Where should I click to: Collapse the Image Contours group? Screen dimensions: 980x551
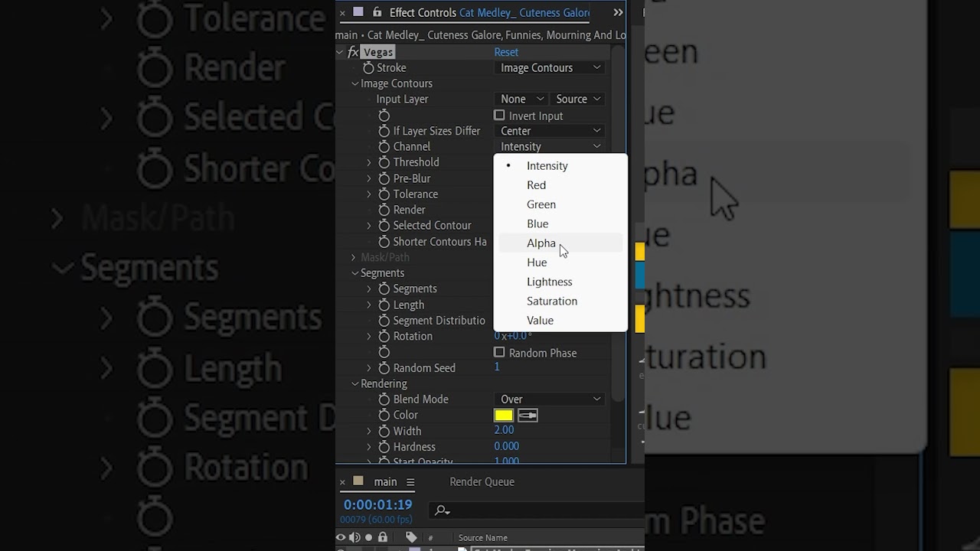click(354, 83)
